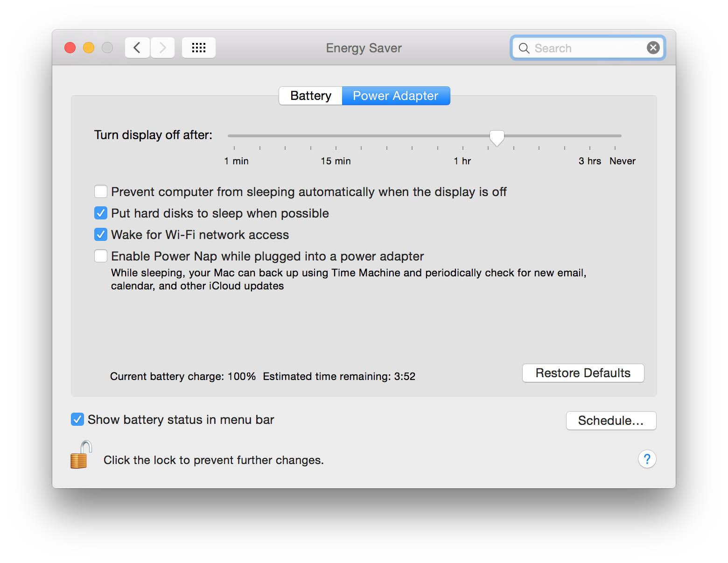Click the padlock icon to lock settings
Image resolution: width=728 pixels, height=563 pixels.
point(81,454)
